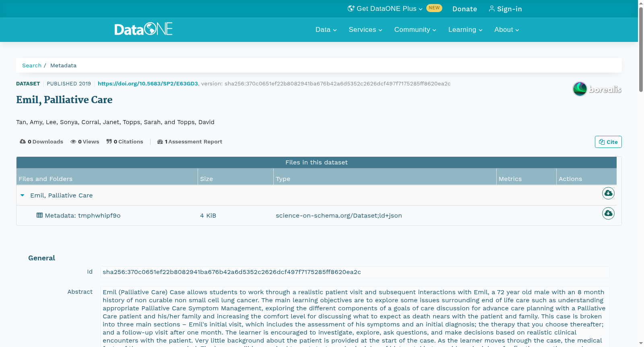
Task: Click the Abstract text field
Action: [355, 316]
